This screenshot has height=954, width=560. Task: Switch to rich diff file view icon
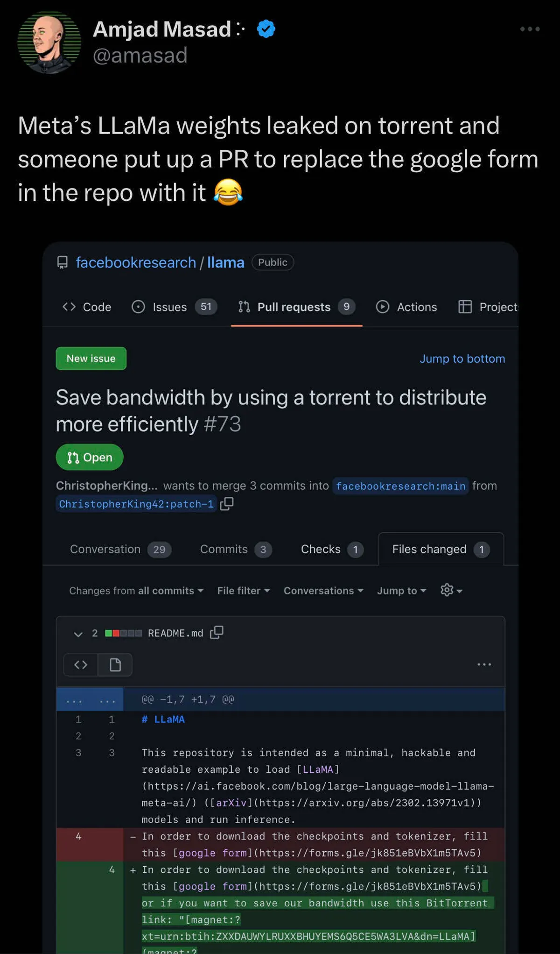(115, 664)
